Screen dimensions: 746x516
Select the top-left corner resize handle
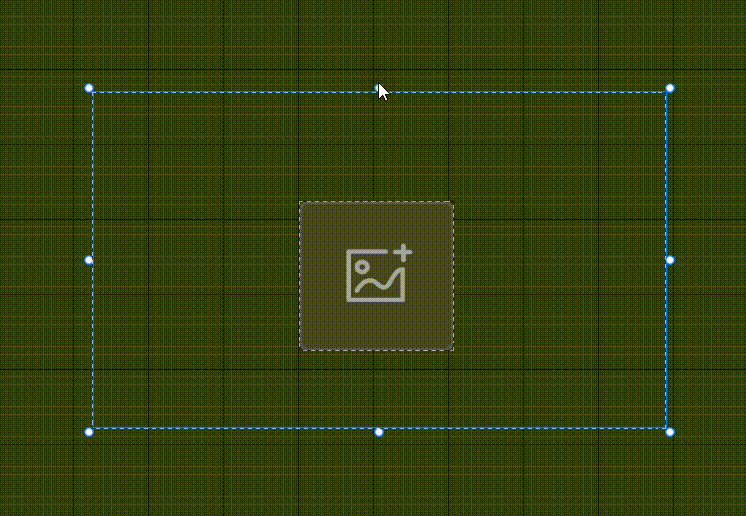(x=89, y=88)
